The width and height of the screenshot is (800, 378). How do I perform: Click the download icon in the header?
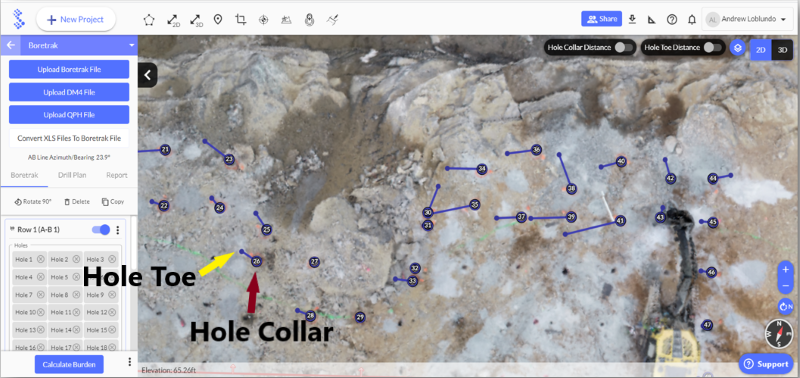click(x=632, y=19)
